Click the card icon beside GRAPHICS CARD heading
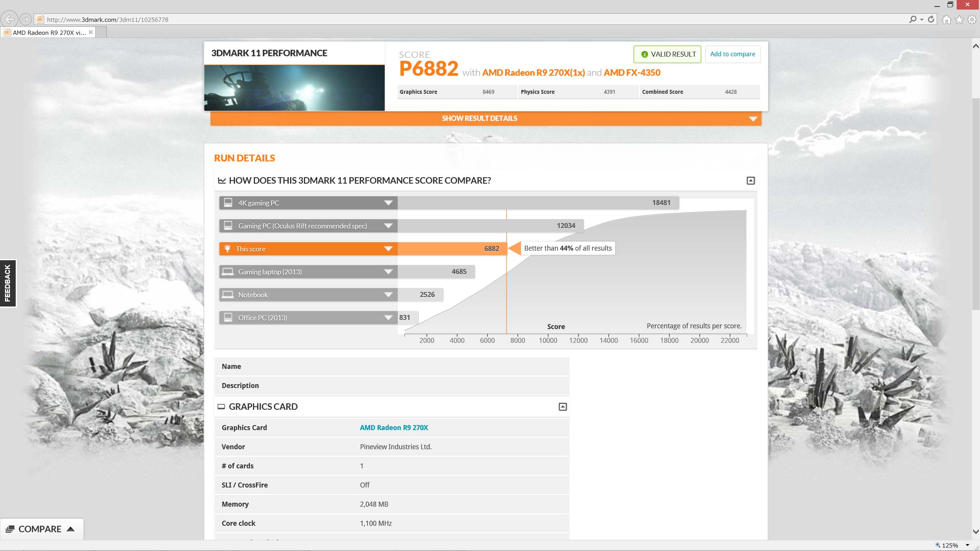 221,407
